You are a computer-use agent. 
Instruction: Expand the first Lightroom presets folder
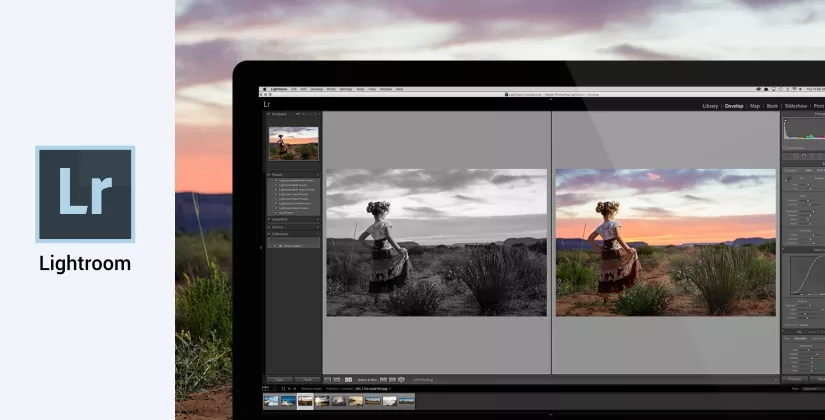(x=274, y=181)
